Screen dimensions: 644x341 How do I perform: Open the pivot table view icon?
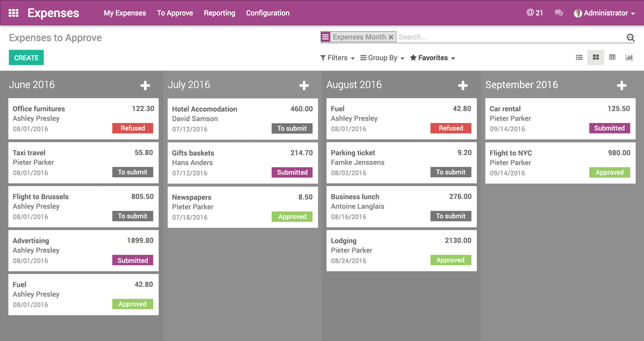[612, 57]
